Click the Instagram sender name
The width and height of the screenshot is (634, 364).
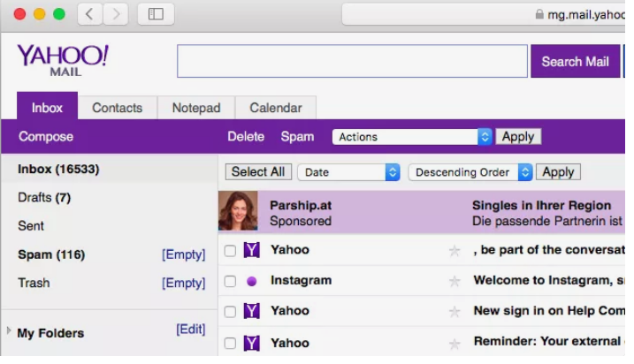[302, 280]
